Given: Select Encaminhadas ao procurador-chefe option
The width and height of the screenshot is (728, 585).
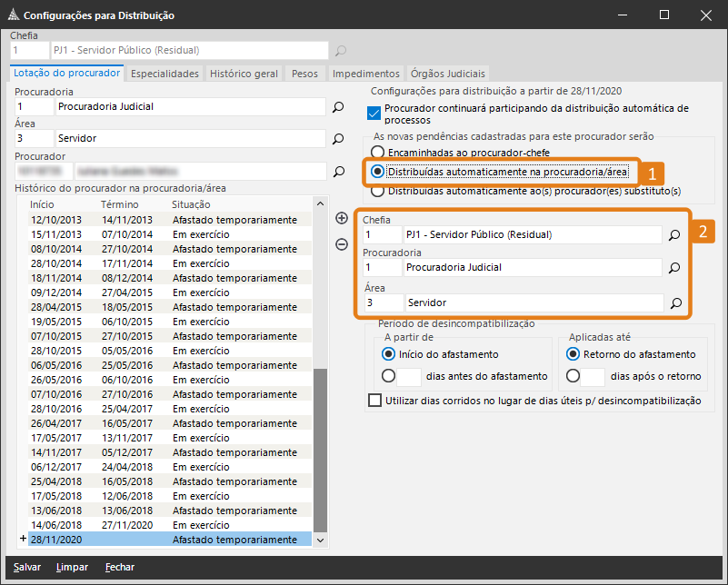Looking at the screenshot, I should 378,153.
